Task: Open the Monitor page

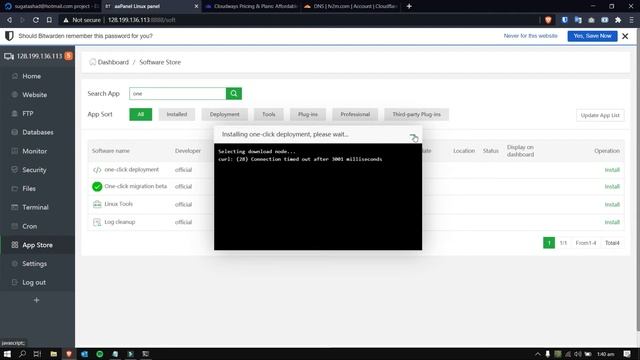Action: (34, 151)
